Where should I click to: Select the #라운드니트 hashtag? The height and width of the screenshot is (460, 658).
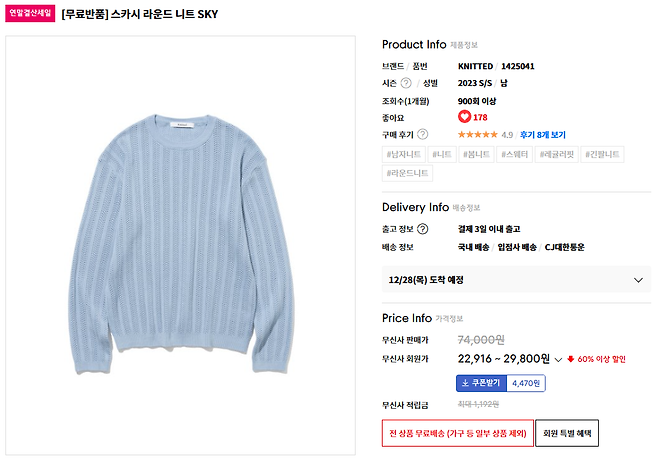(x=408, y=173)
